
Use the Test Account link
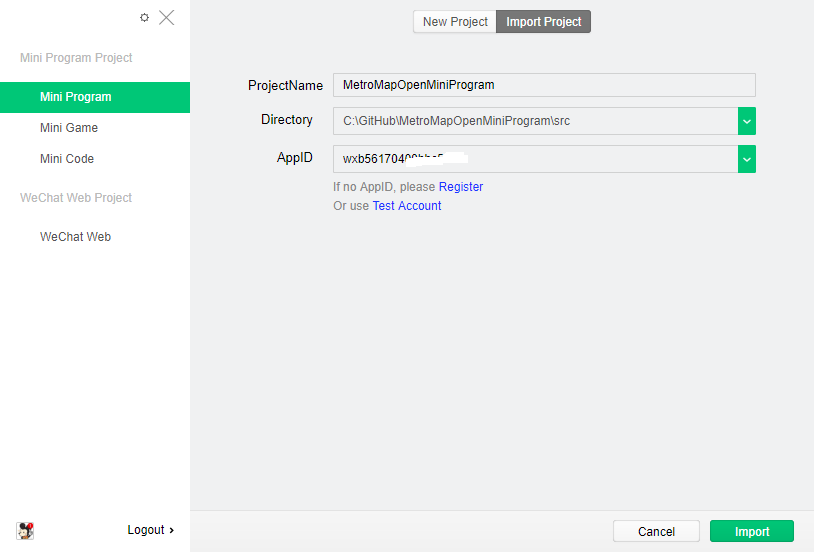(x=407, y=206)
